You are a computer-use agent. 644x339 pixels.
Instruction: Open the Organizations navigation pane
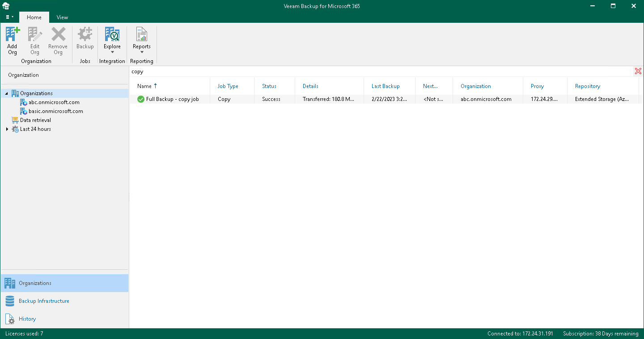(64, 283)
